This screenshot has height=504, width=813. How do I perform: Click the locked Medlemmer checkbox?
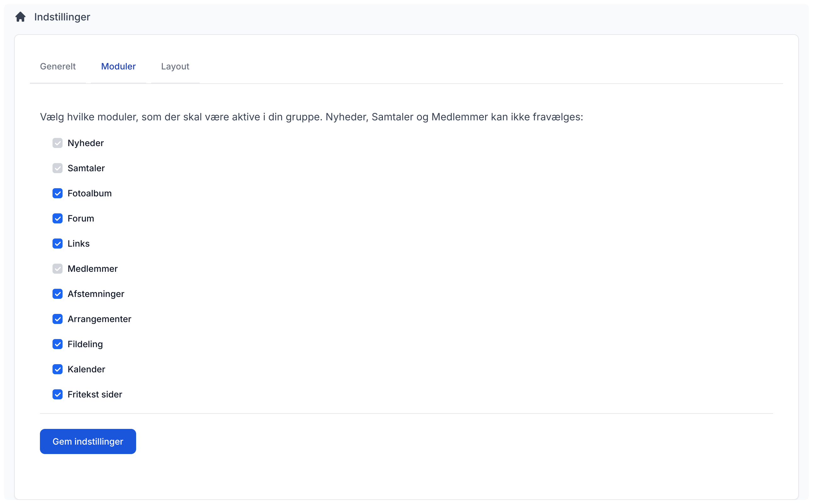click(x=57, y=269)
